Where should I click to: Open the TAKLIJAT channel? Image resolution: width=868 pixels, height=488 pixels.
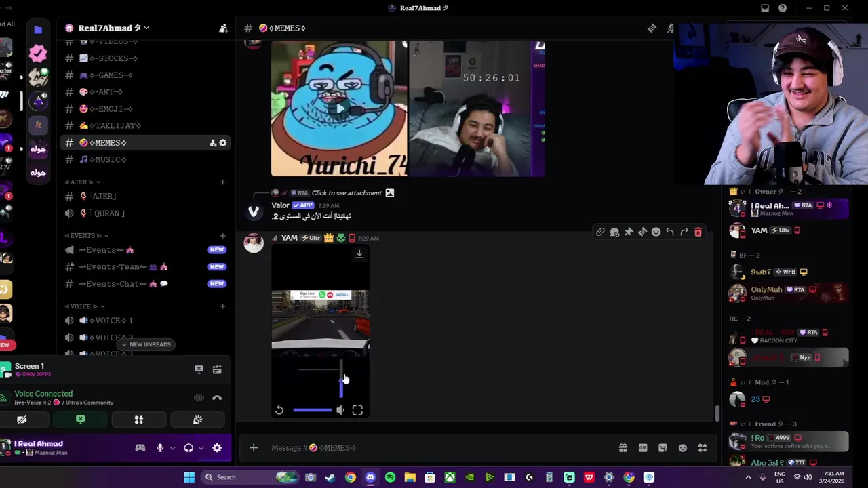click(x=144, y=125)
